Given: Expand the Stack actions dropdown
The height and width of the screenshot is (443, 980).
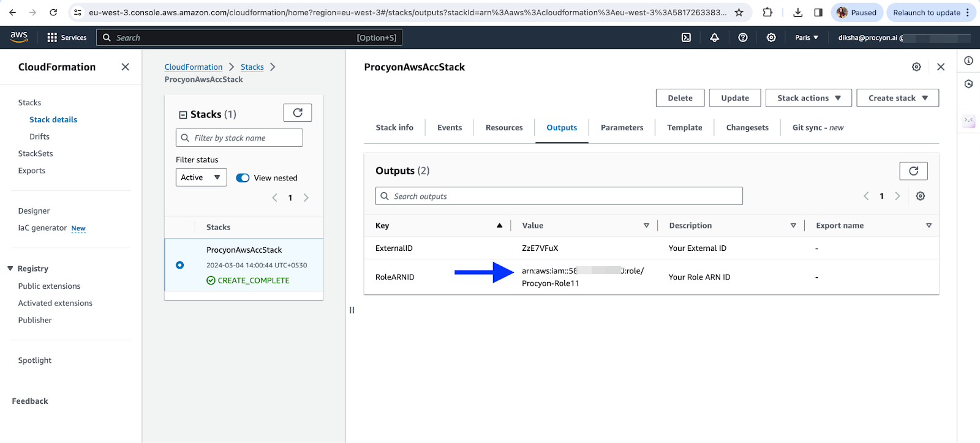Looking at the screenshot, I should point(809,98).
